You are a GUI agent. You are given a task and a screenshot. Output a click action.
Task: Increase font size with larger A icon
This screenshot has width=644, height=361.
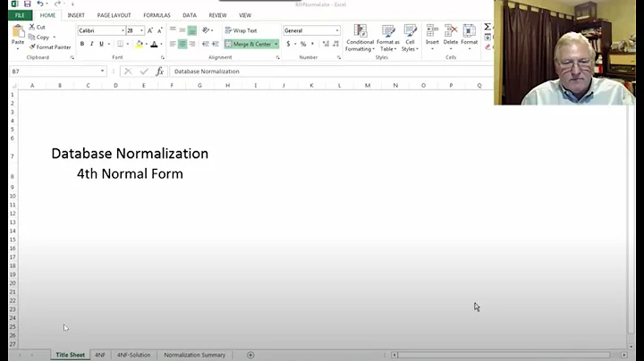pos(150,30)
